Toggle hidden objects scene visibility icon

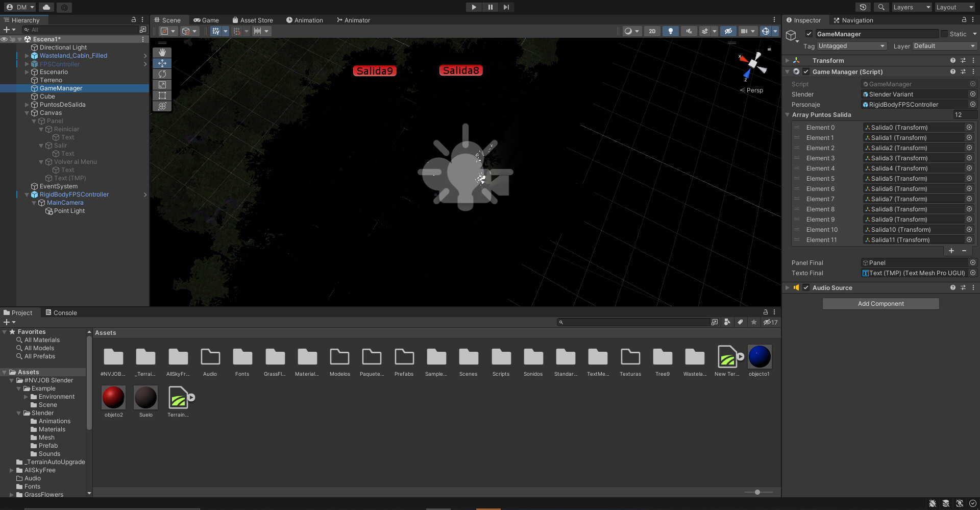click(x=728, y=31)
